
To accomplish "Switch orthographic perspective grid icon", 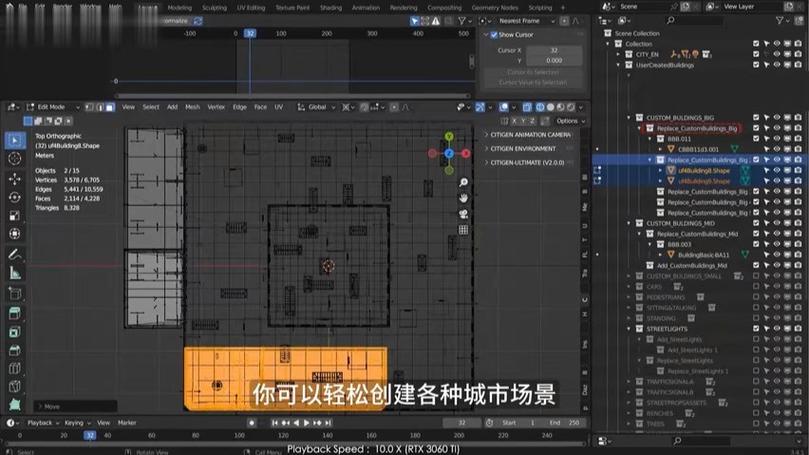I will click(463, 230).
